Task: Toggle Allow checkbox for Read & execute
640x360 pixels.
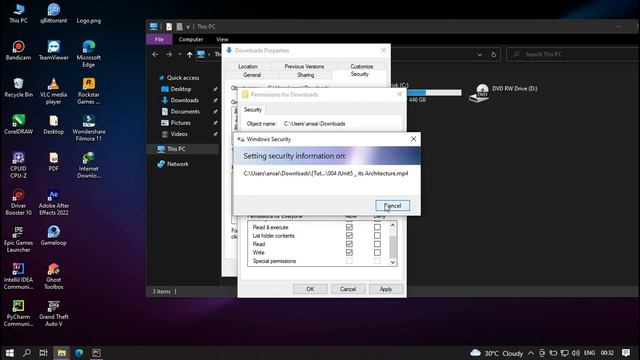Action: coord(349,227)
